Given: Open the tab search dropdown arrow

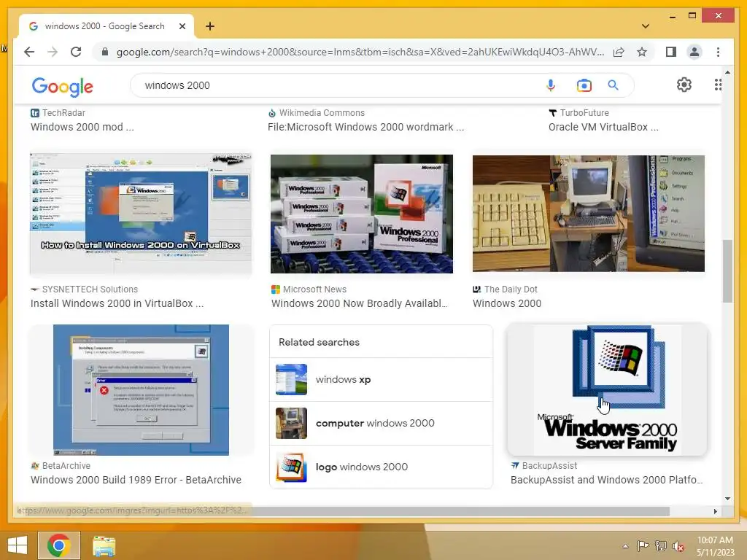Looking at the screenshot, I should coord(645,26).
